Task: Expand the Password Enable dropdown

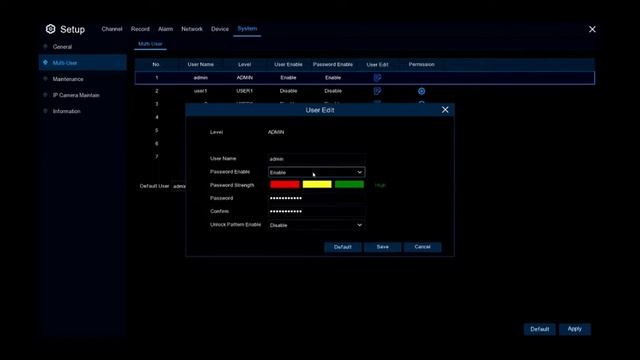Action: (x=316, y=172)
